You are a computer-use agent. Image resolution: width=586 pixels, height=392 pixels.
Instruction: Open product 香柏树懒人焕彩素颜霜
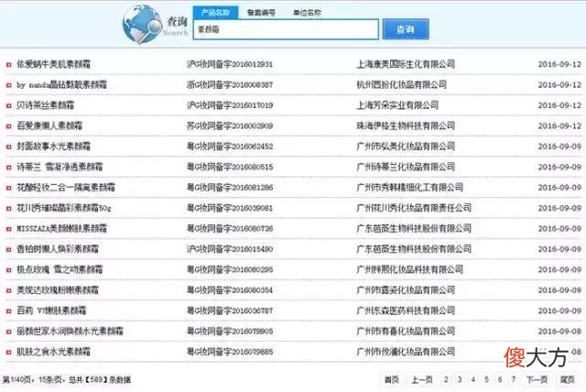coord(58,249)
